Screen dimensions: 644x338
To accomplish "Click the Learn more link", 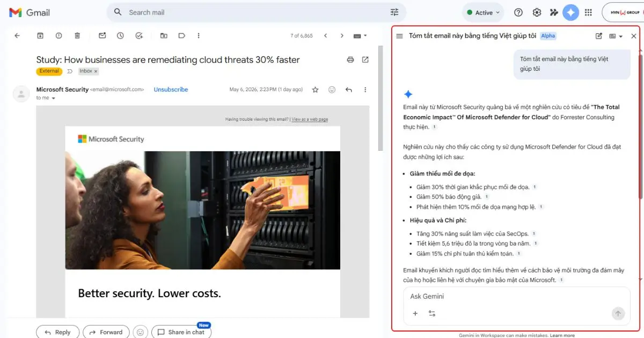I will click(x=562, y=335).
